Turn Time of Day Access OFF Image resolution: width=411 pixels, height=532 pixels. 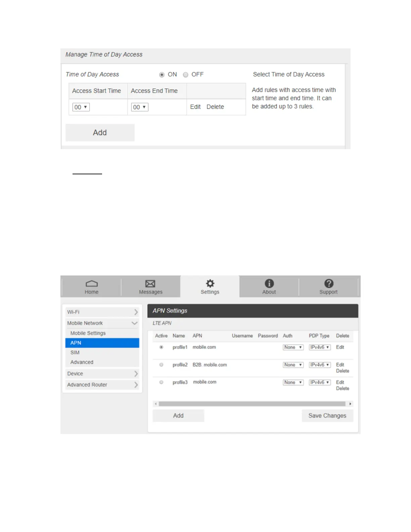185,75
